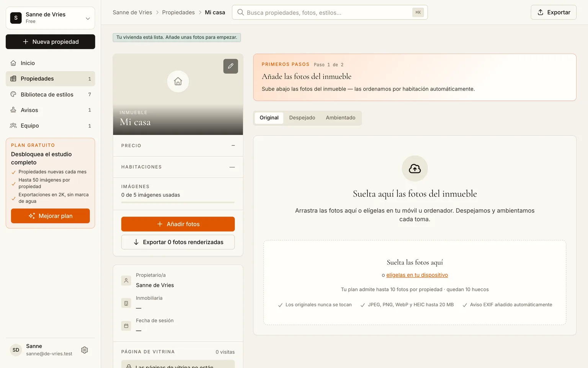Click the Equipo people icon
Screen dimensions: 588x368
[13, 126]
